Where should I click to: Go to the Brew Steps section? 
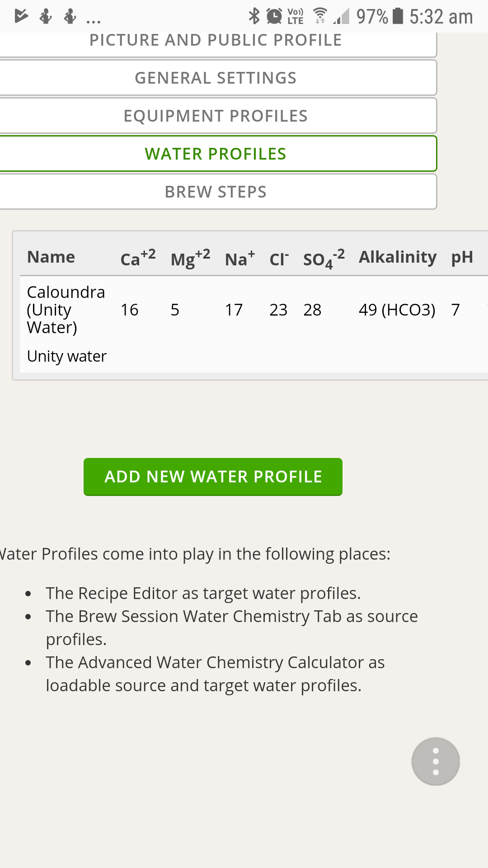click(216, 192)
